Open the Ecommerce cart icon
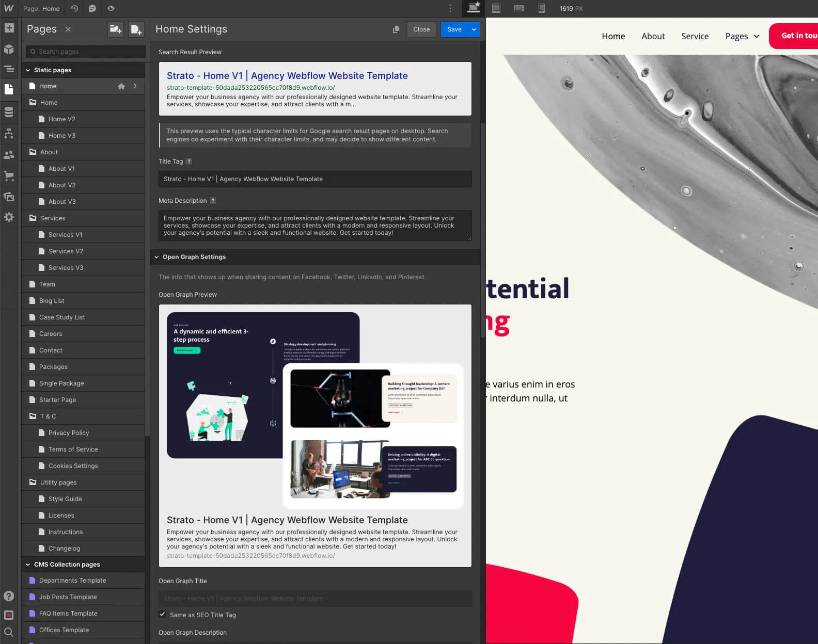Viewport: 818px width, 644px height. tap(9, 175)
